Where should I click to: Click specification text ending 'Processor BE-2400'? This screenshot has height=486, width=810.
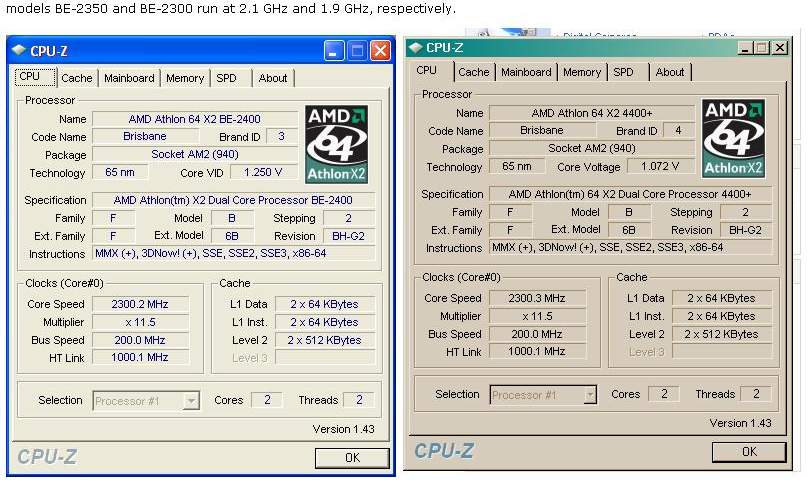[233, 200]
